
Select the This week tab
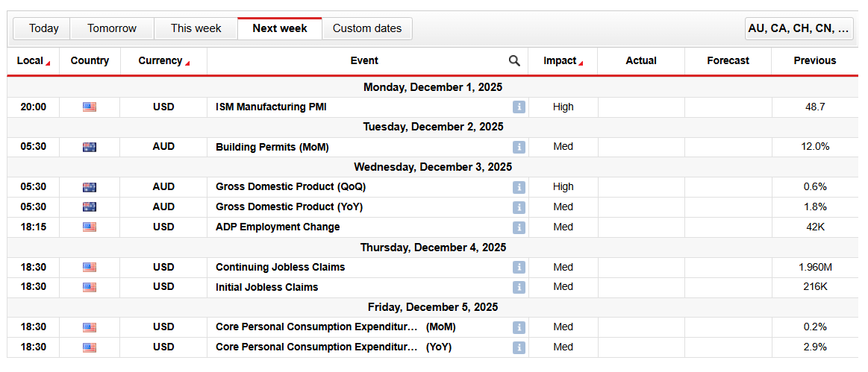[x=196, y=29]
